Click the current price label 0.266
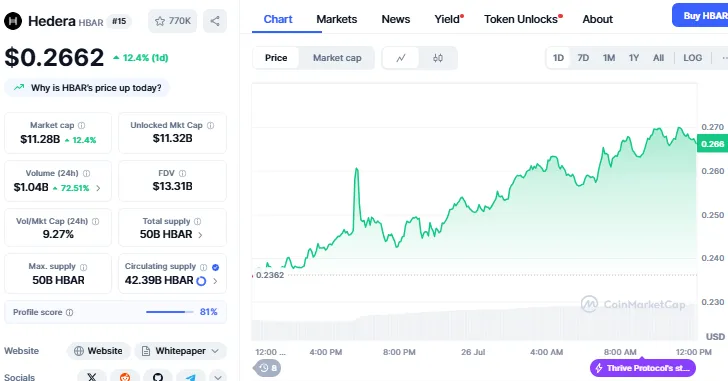The height and width of the screenshot is (381, 728). point(712,144)
